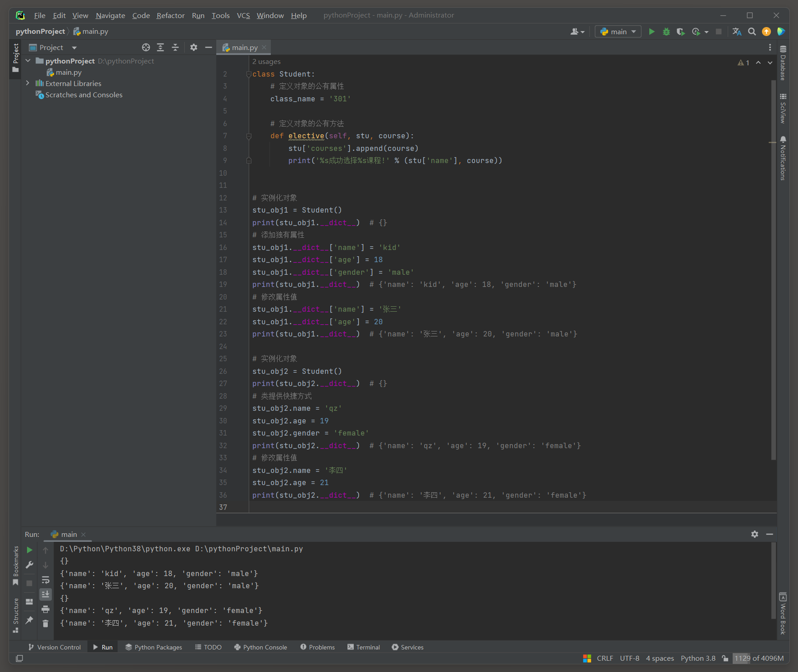Toggle soft-wrap in Run console
Screen dimensions: 798x672
coord(46,580)
